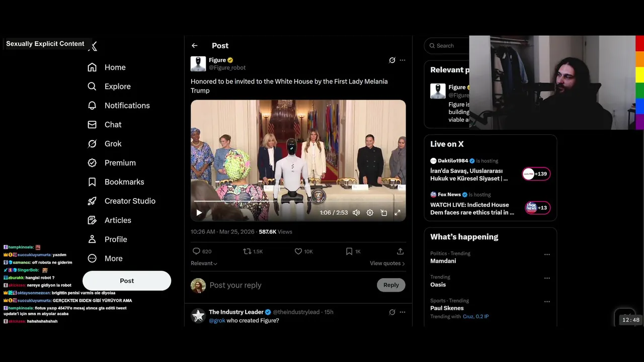
Task: Expand the Relevant replies sort dropdown
Action: 204,263
